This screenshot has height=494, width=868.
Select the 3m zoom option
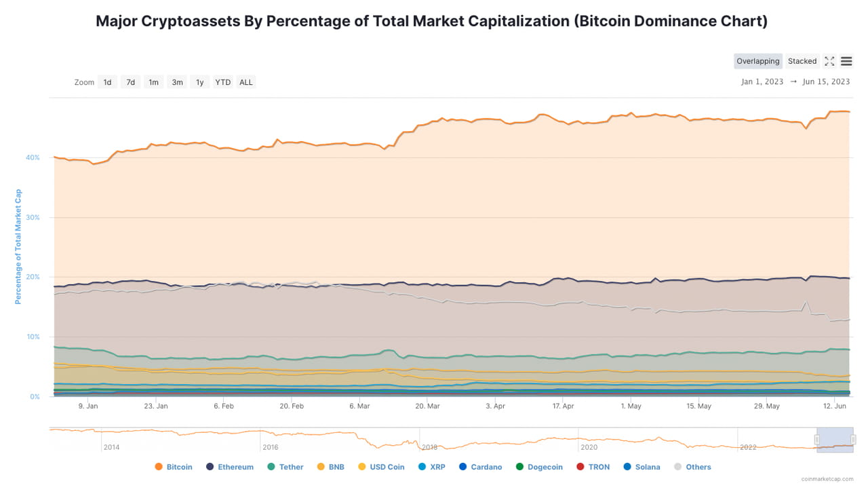pos(177,82)
